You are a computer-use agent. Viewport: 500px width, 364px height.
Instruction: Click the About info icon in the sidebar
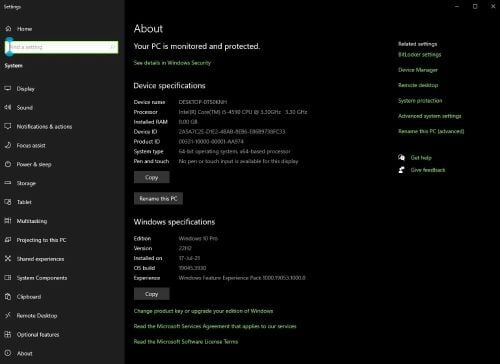8,353
